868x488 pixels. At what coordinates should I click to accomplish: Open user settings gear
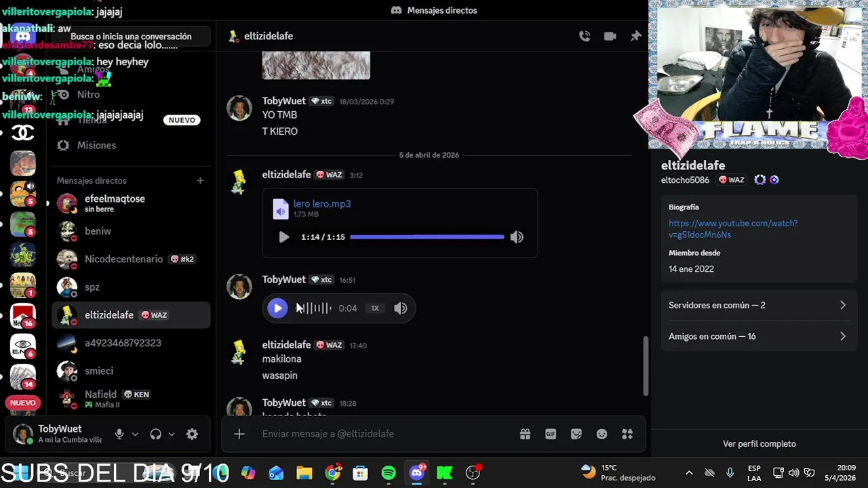coord(192,434)
